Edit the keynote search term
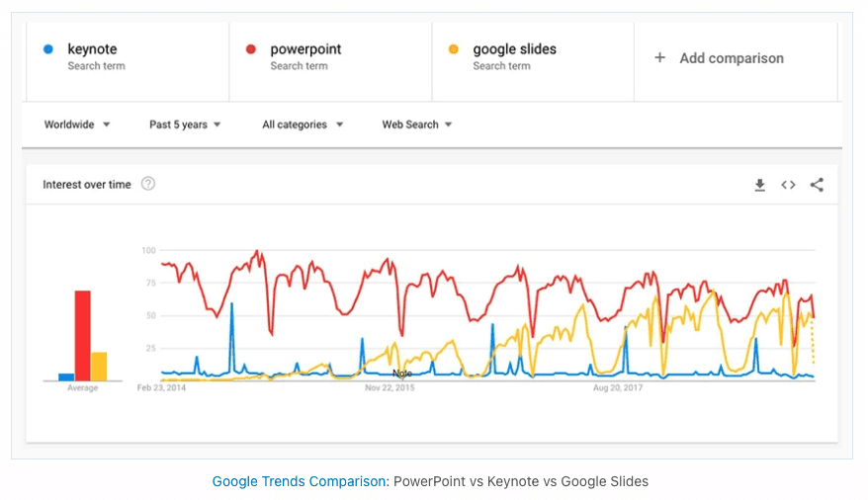Image resolution: width=868 pixels, height=500 pixels. coord(92,49)
